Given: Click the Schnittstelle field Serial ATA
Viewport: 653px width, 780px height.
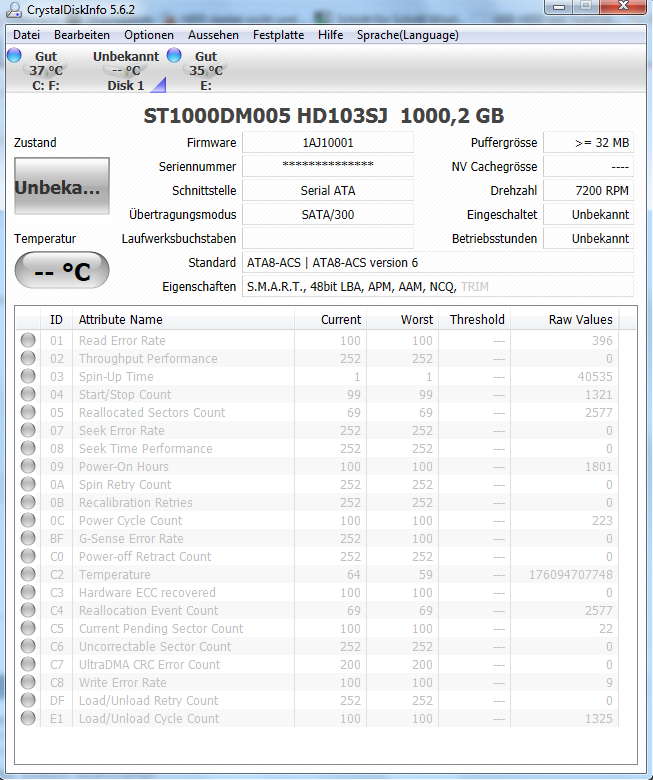Looking at the screenshot, I should click(x=328, y=191).
